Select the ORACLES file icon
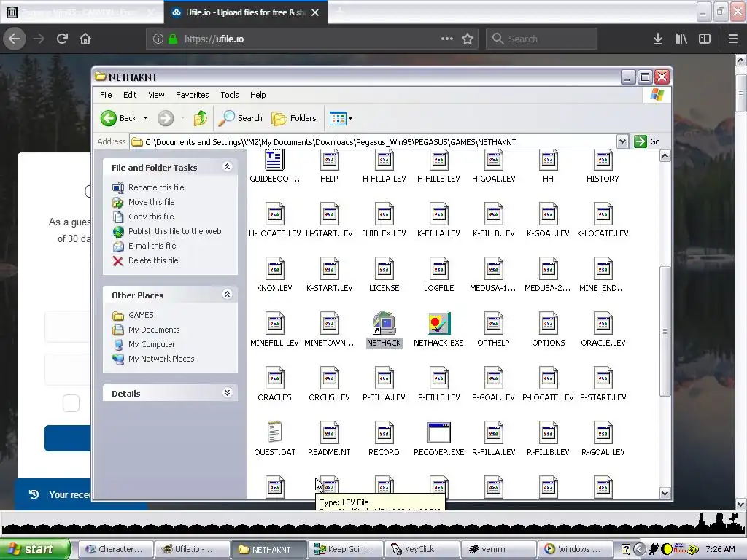The height and width of the screenshot is (560, 747). click(274, 378)
